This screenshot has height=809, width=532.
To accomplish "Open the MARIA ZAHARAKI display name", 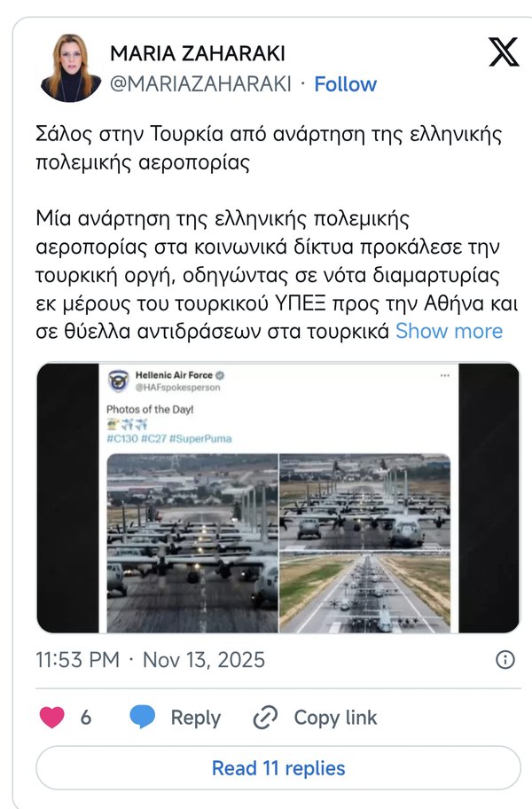I will 197,53.
